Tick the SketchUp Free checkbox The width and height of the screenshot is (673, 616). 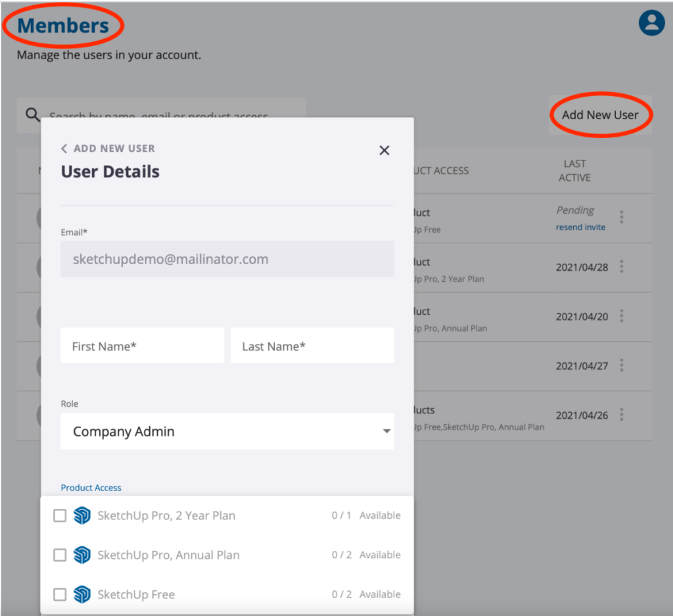point(60,594)
